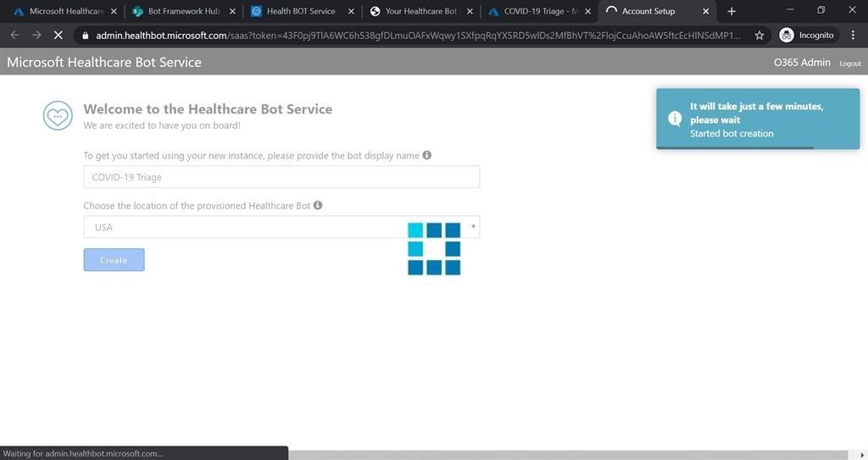Close the Microsoft Healthcare tab

point(114,11)
